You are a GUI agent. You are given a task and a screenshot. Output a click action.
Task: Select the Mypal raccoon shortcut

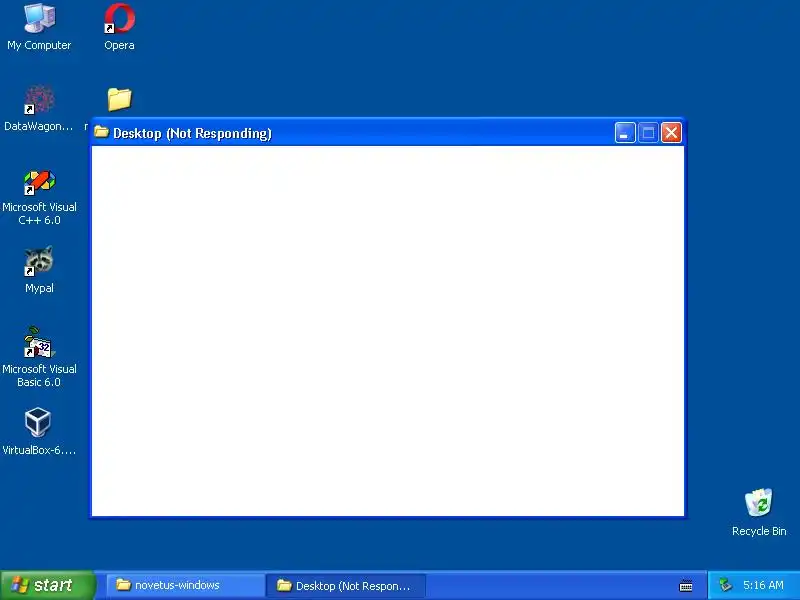pyautogui.click(x=39, y=269)
